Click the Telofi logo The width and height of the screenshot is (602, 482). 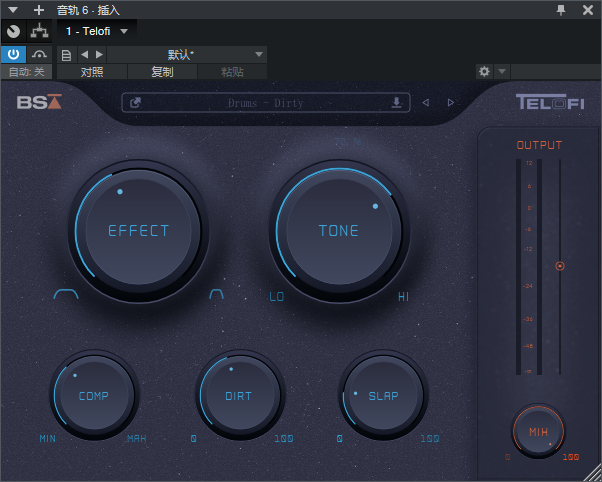[x=550, y=102]
